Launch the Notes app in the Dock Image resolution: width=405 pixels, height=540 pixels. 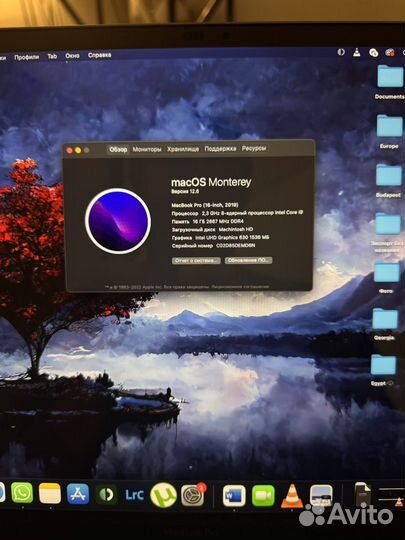tap(50, 494)
